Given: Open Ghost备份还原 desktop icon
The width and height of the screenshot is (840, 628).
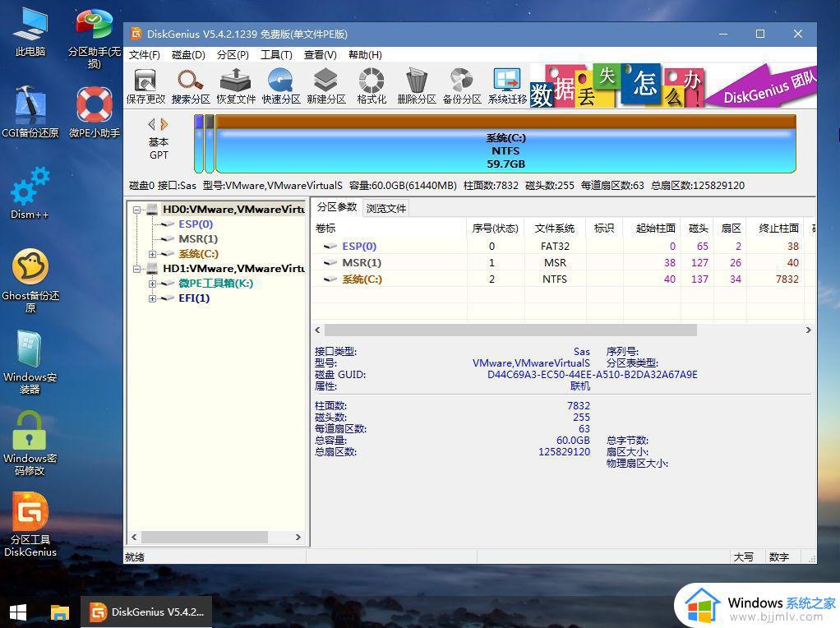Looking at the screenshot, I should click(30, 280).
